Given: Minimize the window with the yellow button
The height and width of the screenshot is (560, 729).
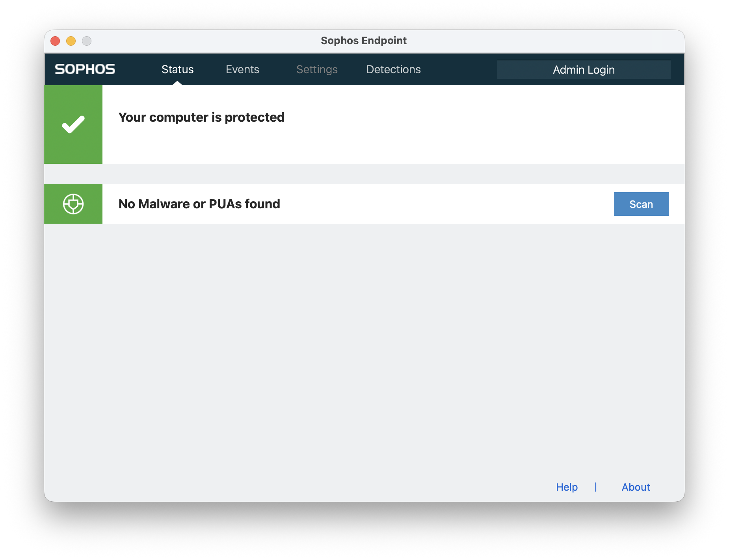Looking at the screenshot, I should point(71,41).
